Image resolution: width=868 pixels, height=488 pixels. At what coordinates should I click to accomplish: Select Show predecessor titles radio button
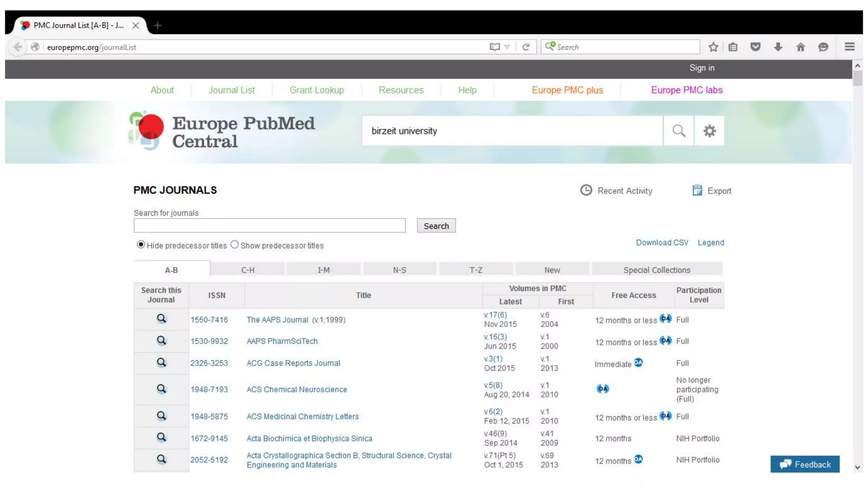click(x=234, y=244)
